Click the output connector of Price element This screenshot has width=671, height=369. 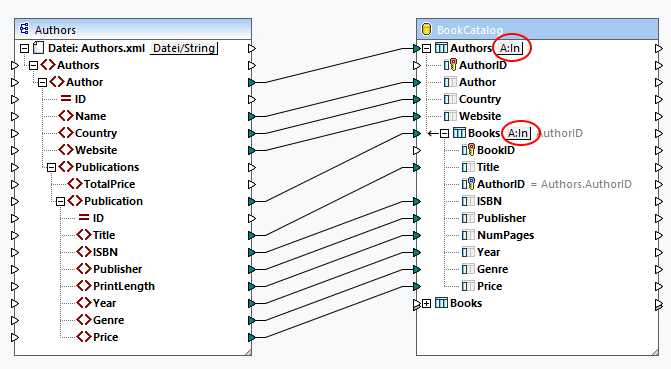(252, 337)
